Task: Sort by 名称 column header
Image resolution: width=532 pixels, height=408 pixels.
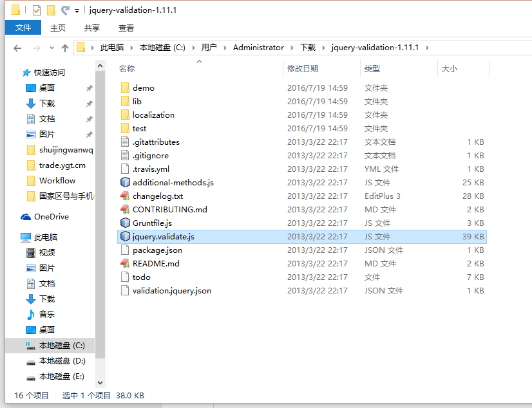Action: (127, 68)
